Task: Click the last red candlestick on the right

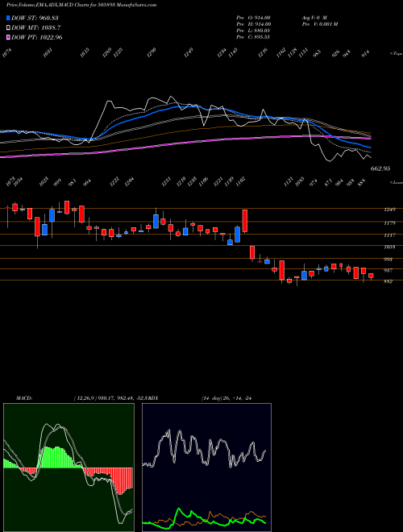Action: [371, 276]
